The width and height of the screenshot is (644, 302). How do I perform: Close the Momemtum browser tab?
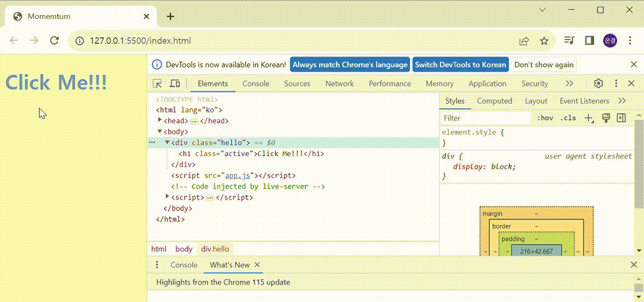(146, 16)
